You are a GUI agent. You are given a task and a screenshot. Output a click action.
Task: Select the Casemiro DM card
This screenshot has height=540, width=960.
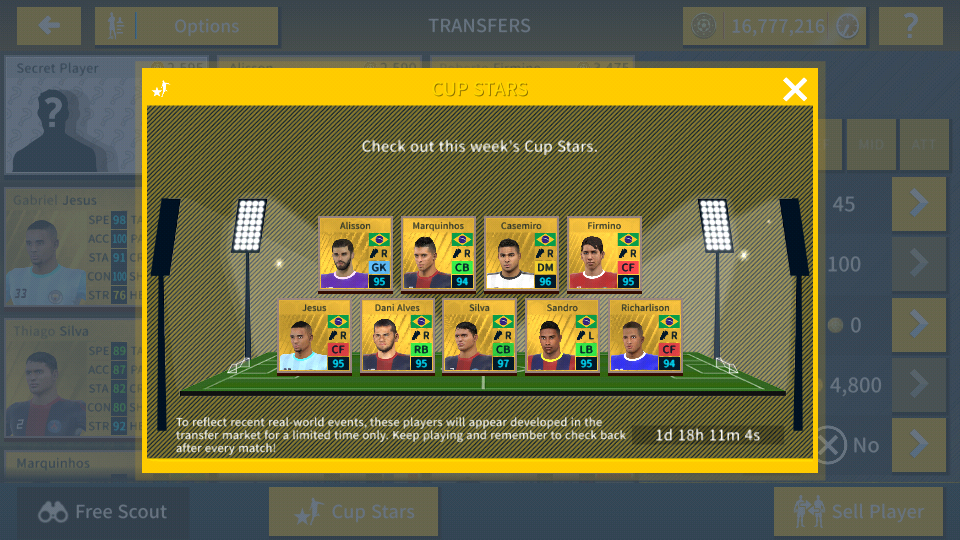521,253
